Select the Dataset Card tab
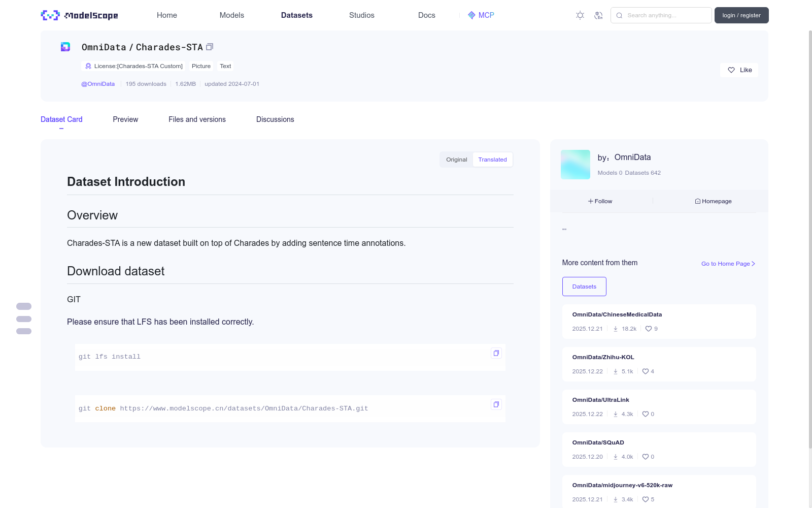 (x=61, y=119)
